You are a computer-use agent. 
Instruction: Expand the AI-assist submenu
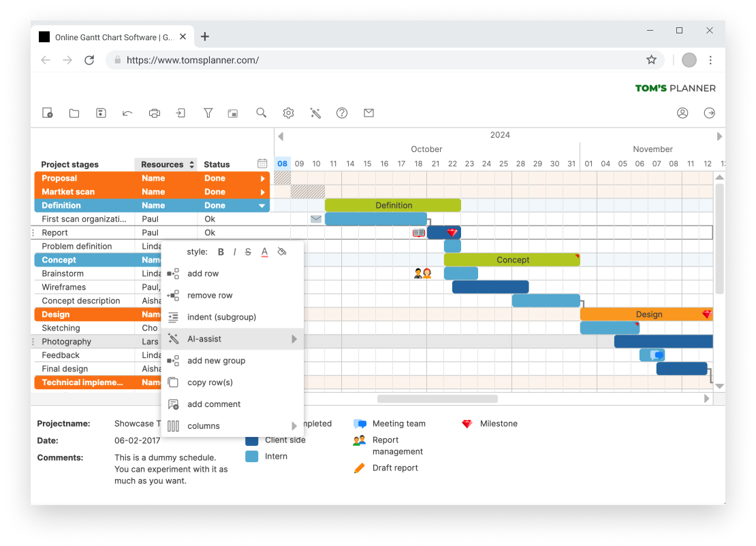coord(293,338)
